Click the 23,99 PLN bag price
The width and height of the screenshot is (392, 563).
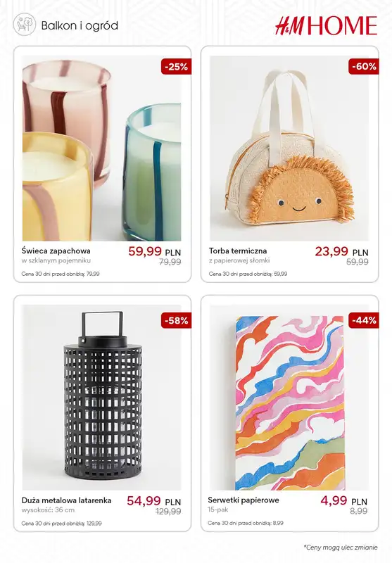pyautogui.click(x=342, y=251)
